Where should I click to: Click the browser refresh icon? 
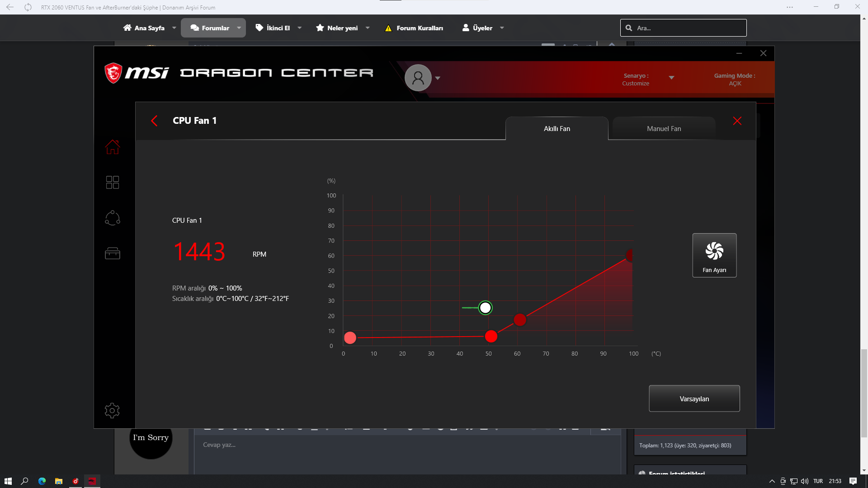click(28, 7)
